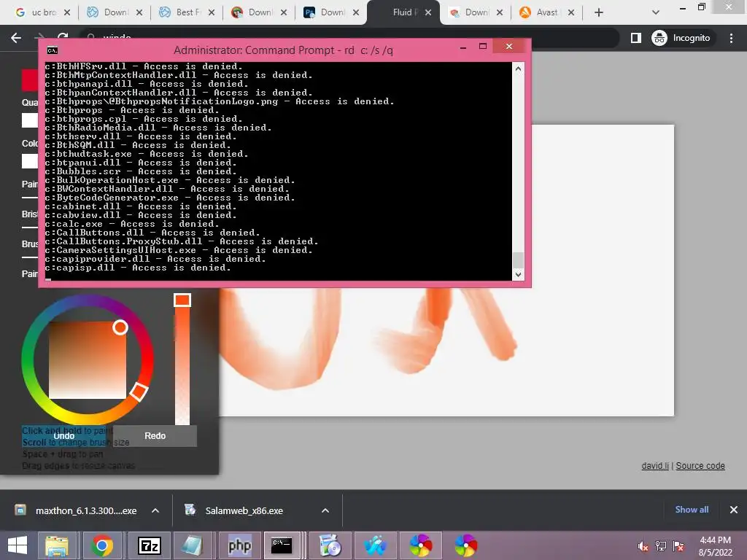Open the Best F browser tab
The height and width of the screenshot is (560, 747).
(x=186, y=12)
